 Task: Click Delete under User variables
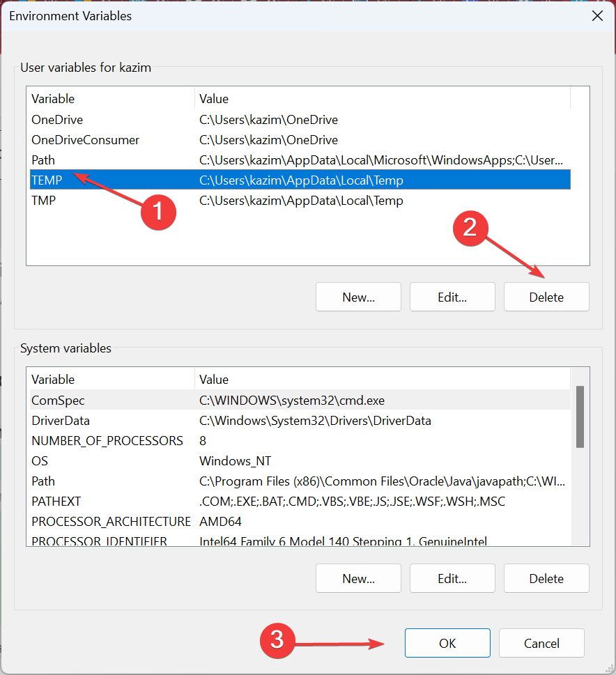[x=546, y=297]
